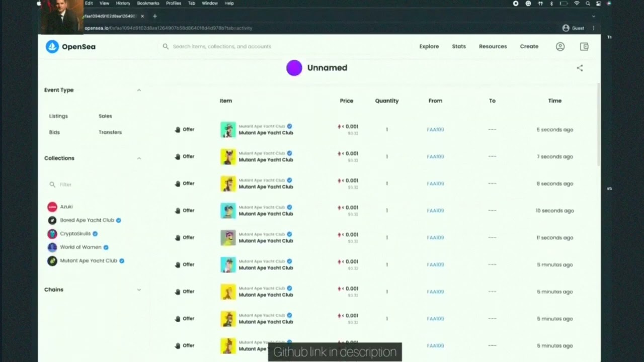Click the OpenSea logo

[70, 47]
